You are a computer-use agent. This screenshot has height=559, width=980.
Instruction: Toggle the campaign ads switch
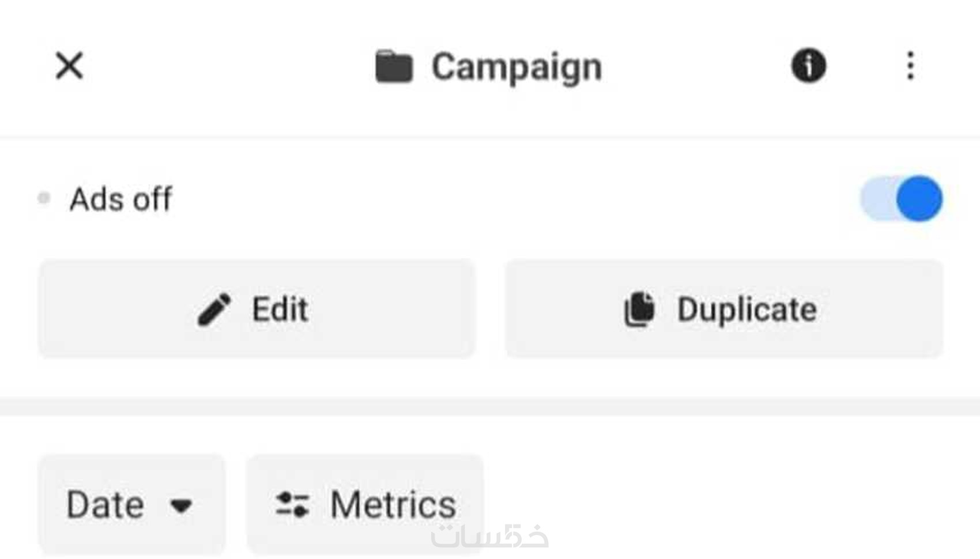coord(901,198)
